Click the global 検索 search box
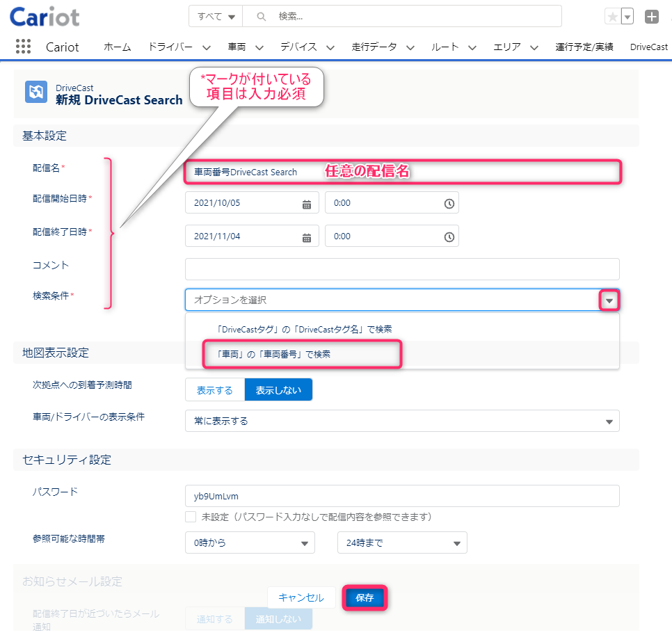 point(402,16)
